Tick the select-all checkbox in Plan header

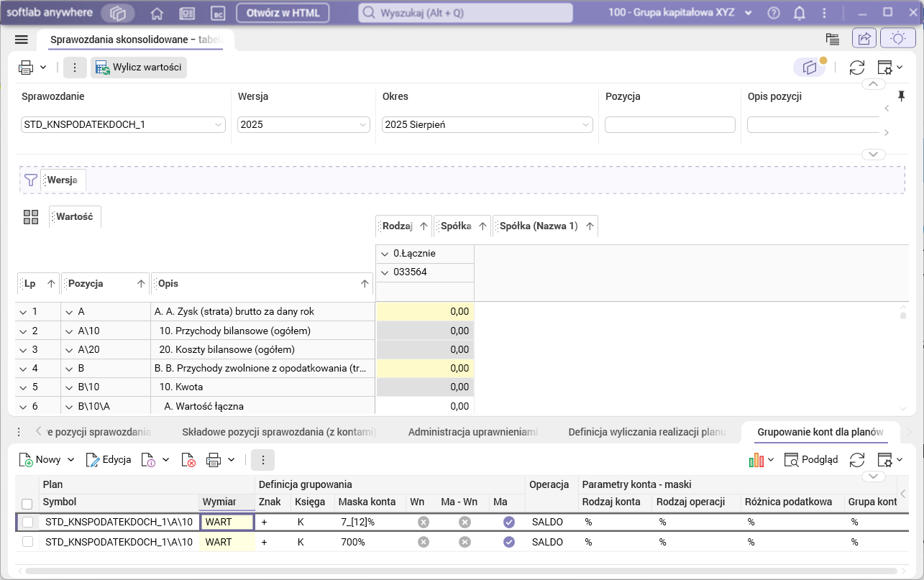click(x=28, y=503)
